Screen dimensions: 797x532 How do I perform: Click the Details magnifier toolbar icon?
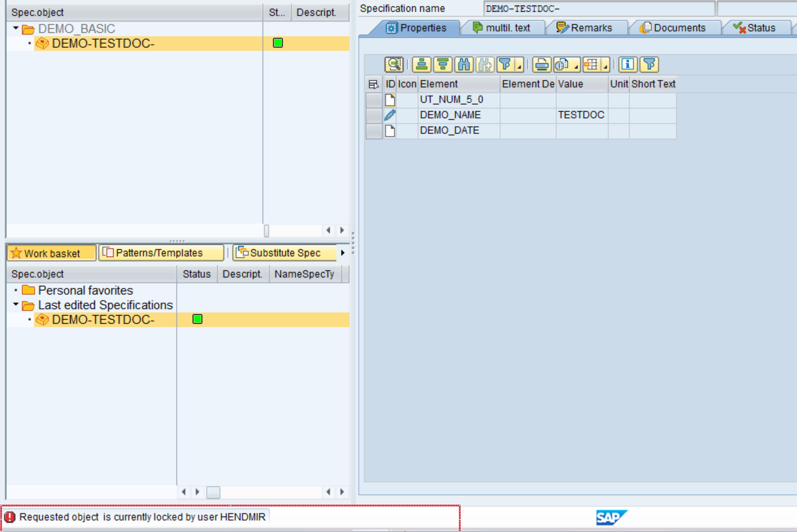point(394,64)
